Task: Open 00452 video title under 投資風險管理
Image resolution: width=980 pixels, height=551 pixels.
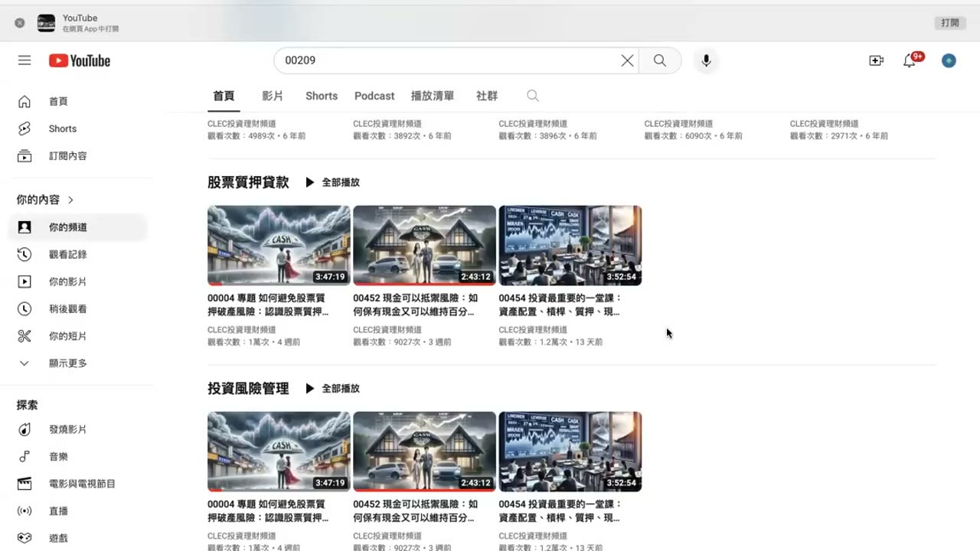Action: click(x=415, y=511)
